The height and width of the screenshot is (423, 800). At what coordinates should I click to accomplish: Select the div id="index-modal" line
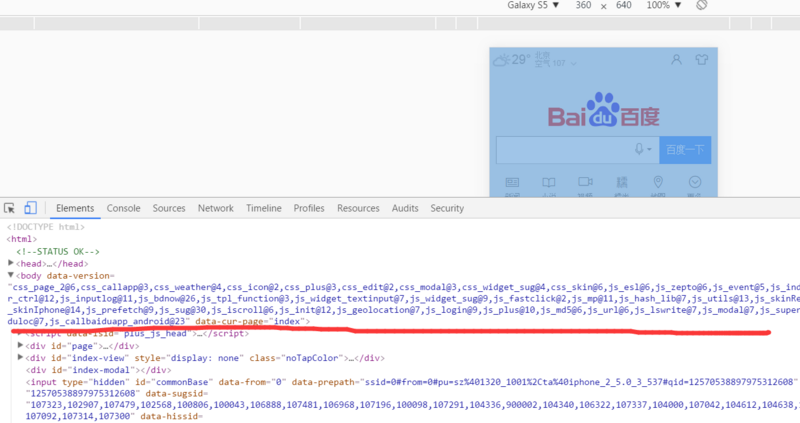tap(98, 370)
